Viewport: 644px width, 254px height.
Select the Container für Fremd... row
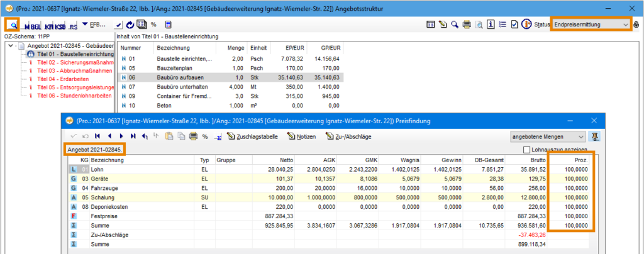[230, 96]
